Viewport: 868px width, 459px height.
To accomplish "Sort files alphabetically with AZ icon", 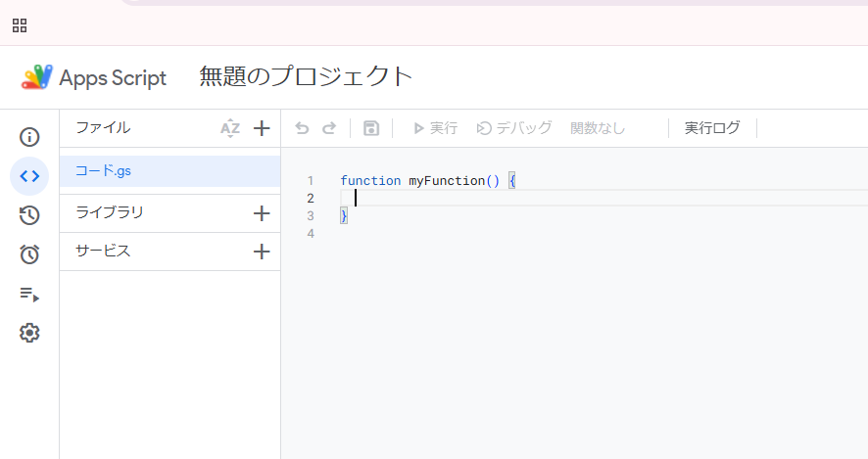I will [x=230, y=128].
